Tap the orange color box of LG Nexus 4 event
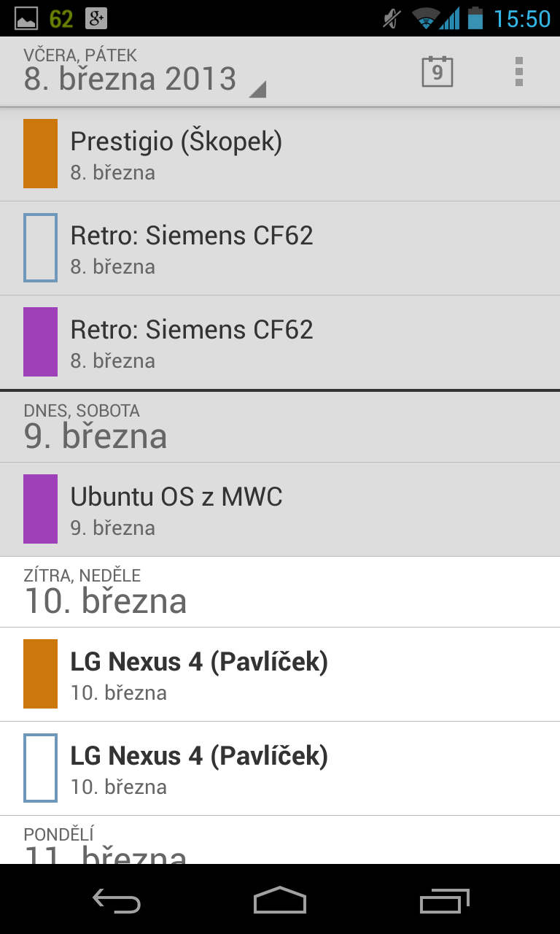 tap(41, 674)
